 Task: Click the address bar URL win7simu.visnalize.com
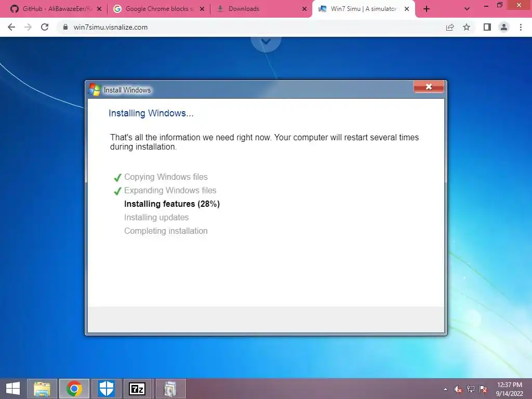pos(111,27)
